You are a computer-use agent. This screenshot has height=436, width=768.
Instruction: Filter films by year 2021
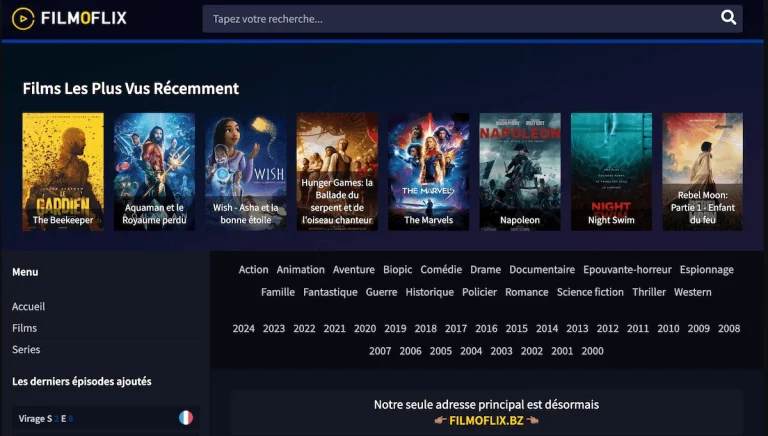335,329
